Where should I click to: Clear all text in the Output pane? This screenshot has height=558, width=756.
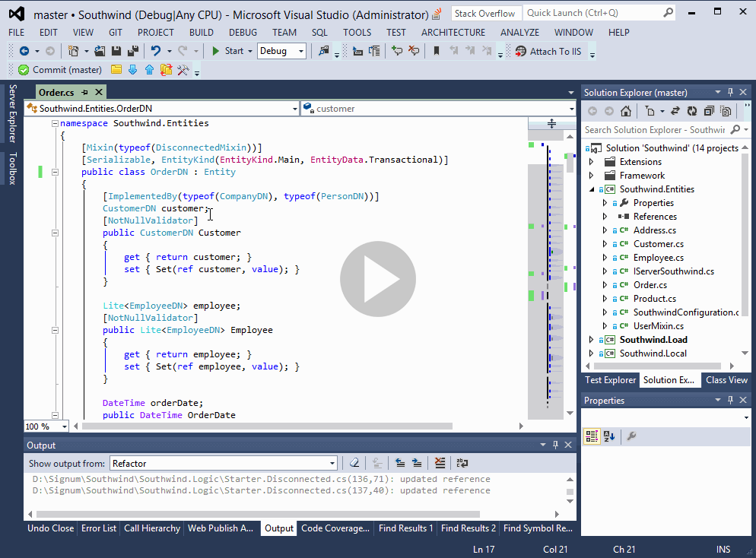click(439, 463)
